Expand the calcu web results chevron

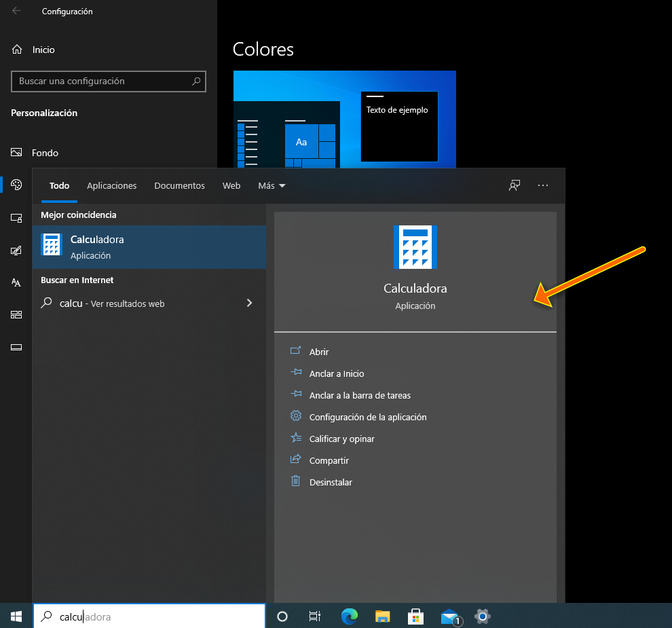[249, 303]
